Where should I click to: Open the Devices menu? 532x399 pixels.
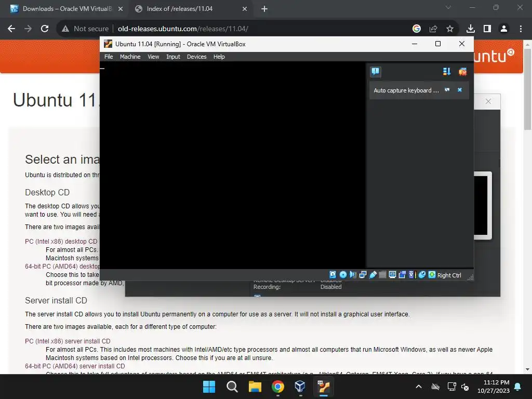tap(196, 57)
